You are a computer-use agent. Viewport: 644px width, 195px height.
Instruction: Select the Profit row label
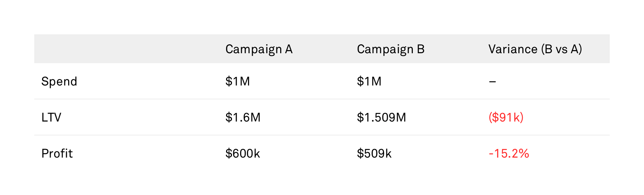pos(57,153)
